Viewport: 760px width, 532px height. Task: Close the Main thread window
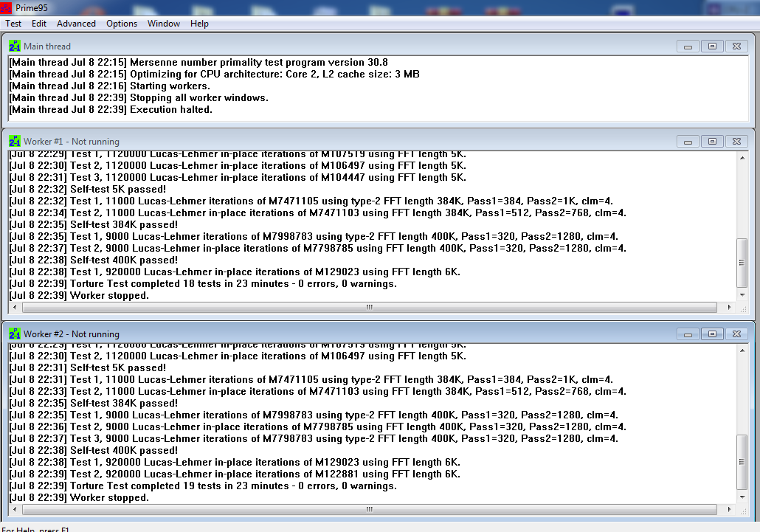[x=736, y=46]
